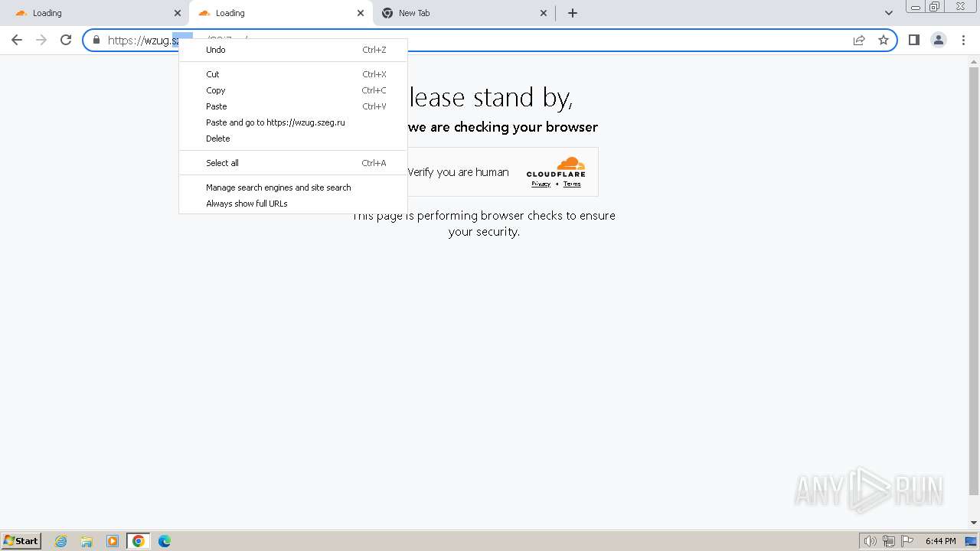Click the Cloudflare logo
The image size is (980, 551).
pyautogui.click(x=556, y=168)
